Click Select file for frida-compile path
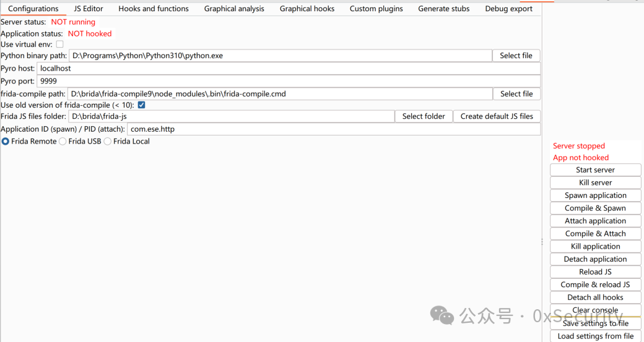Image resolution: width=644 pixels, height=342 pixels. (x=516, y=93)
